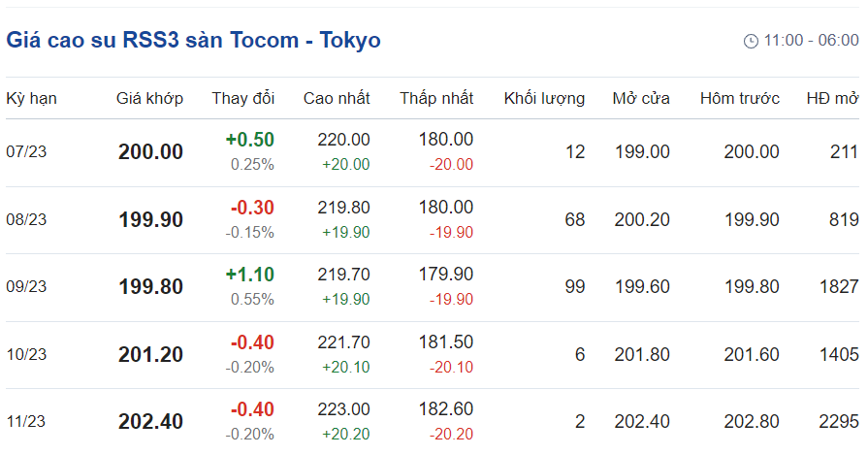
Task: Click the 11:00 - 06:00 trading hours text
Action: 811,41
